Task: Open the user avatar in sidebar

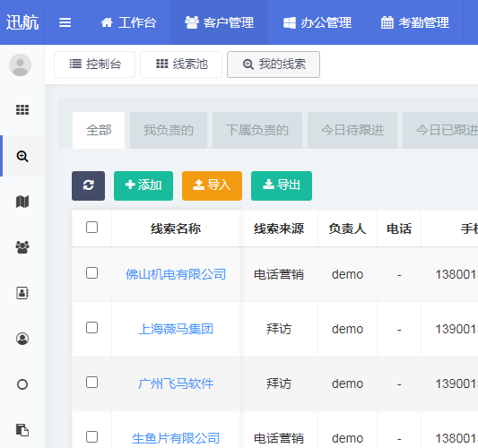Action: 20,65
